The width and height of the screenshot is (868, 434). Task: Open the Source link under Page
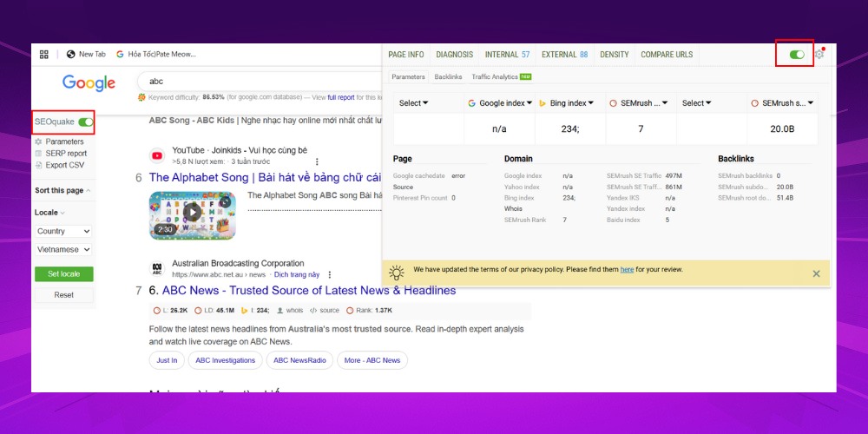click(x=403, y=187)
